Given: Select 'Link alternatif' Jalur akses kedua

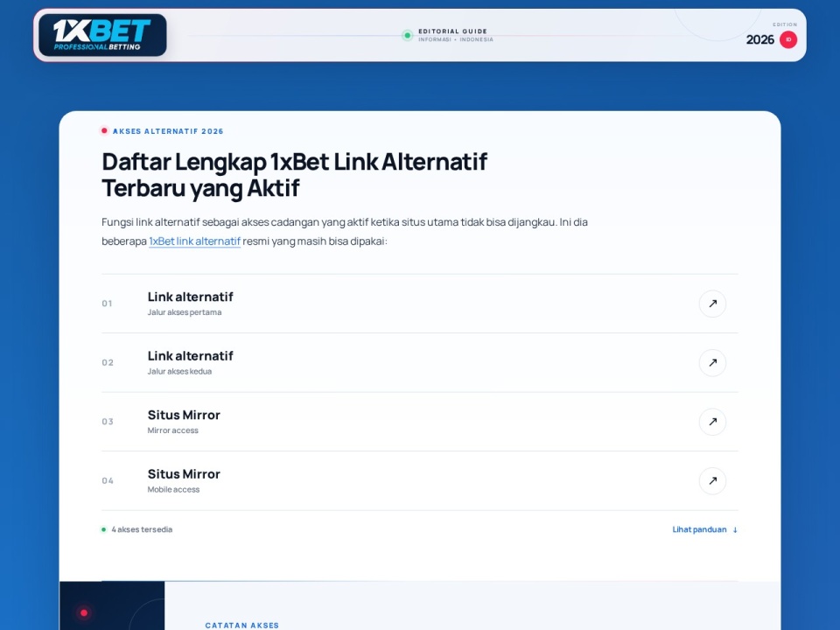Looking at the screenshot, I should pos(419,362).
